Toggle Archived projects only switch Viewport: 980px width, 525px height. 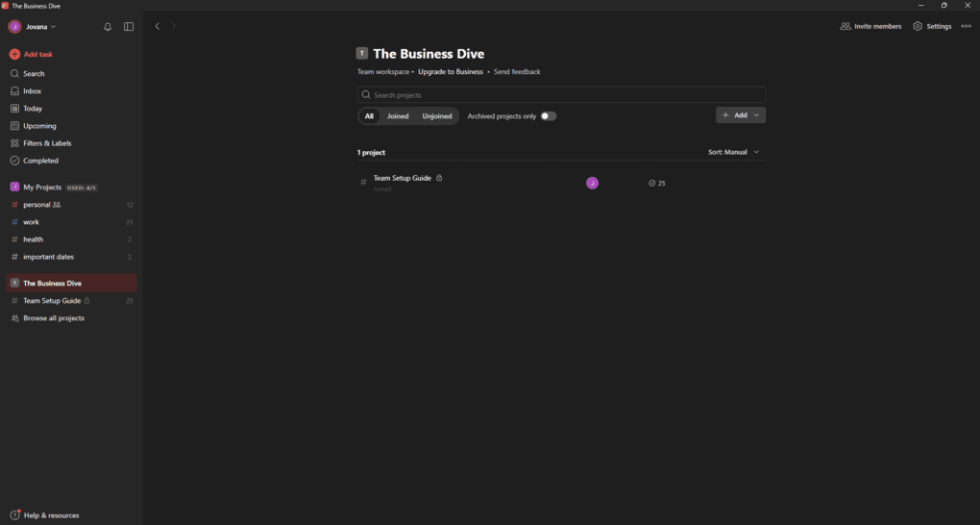[x=548, y=116]
